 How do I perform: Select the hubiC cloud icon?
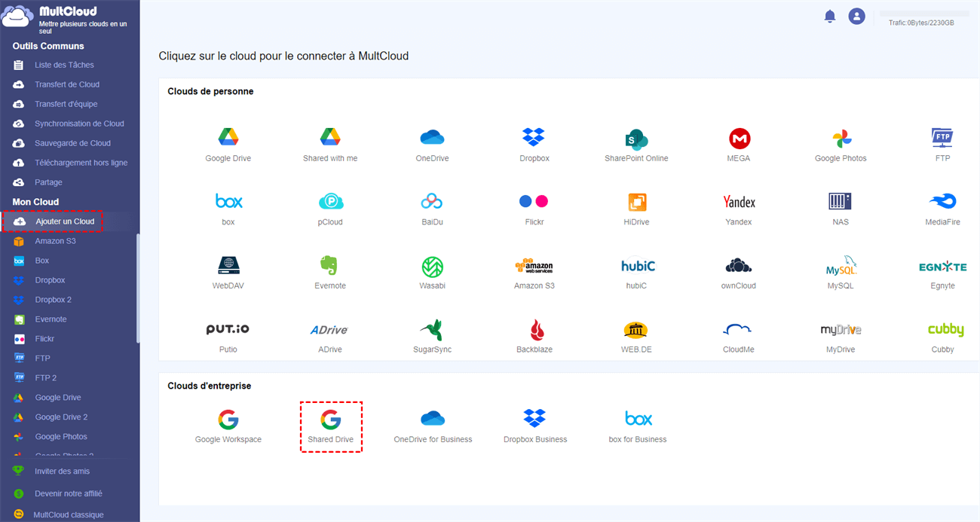tap(638, 266)
